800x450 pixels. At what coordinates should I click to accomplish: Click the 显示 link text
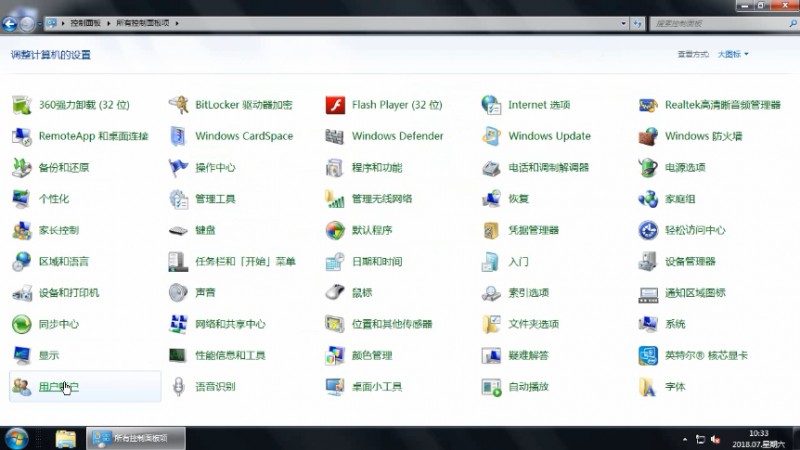tap(49, 355)
